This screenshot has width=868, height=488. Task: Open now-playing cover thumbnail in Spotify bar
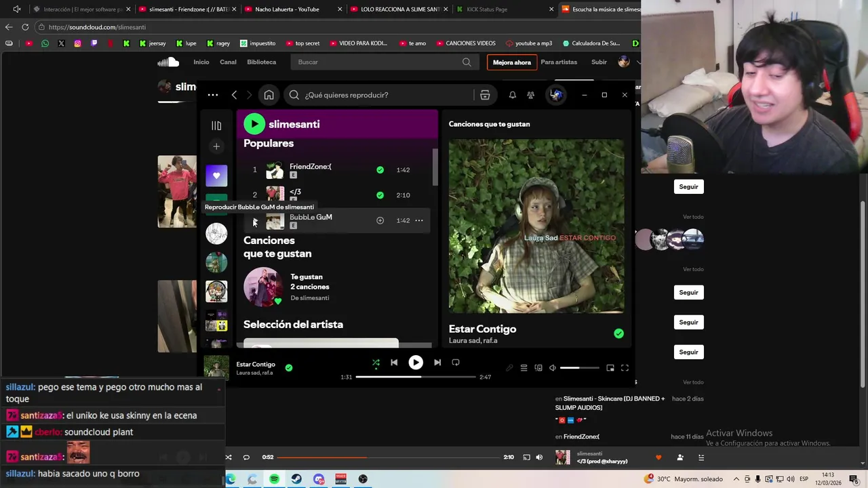point(216,367)
